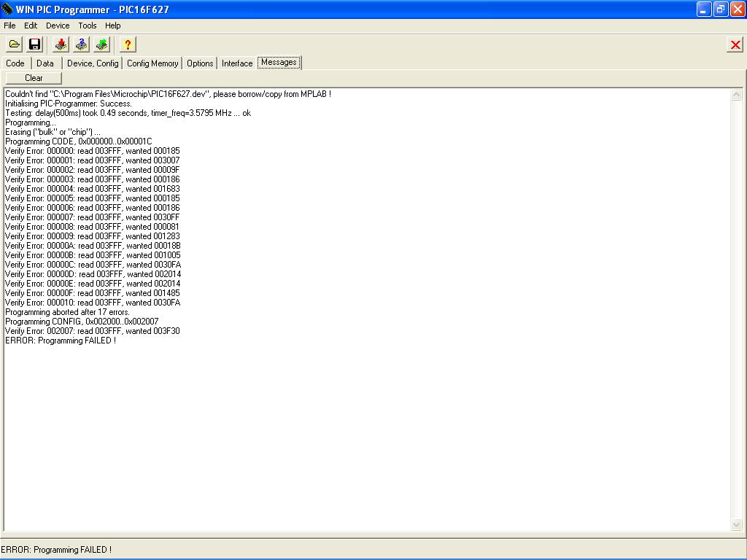Click "ERROR: Programming FAILED !" in the message list
747x560 pixels.
click(61, 341)
